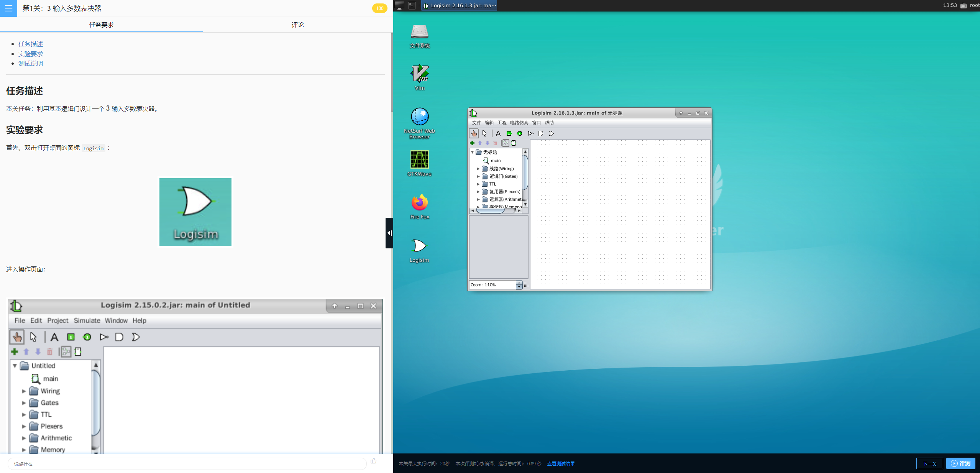Select the main circuit in tree
The height and width of the screenshot is (473, 980).
492,161
